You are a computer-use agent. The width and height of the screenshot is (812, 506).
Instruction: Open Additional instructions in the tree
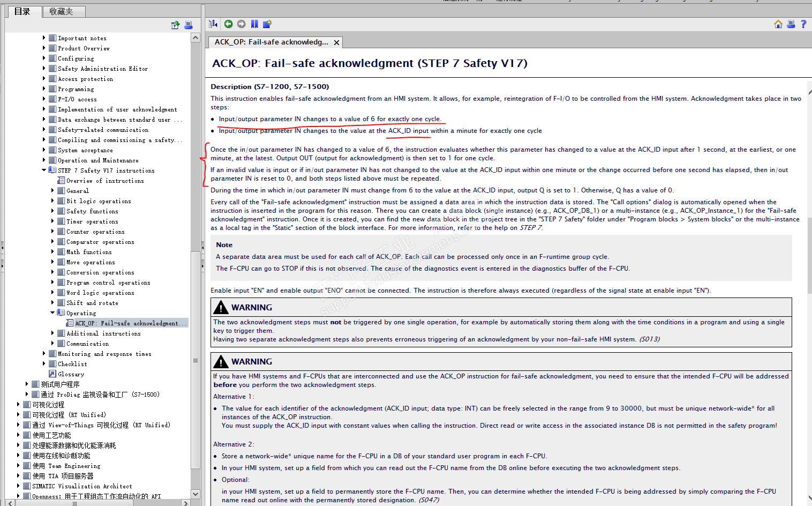(x=103, y=333)
